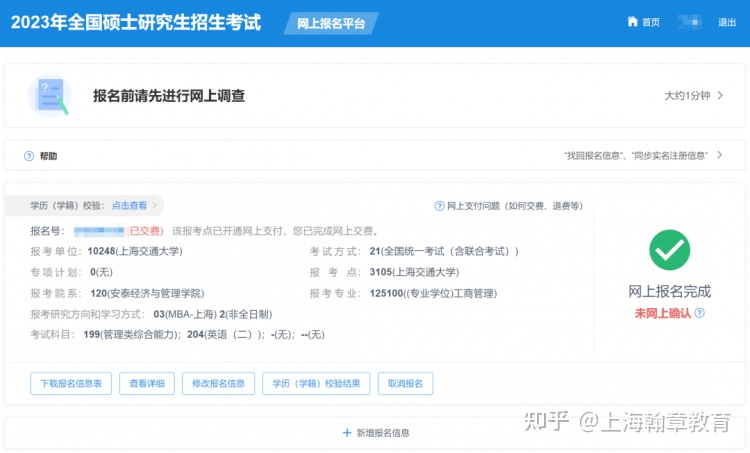This screenshot has width=750, height=453.
Task: Click 点击查看 for 学历(学籍)校验
Action: click(x=129, y=206)
